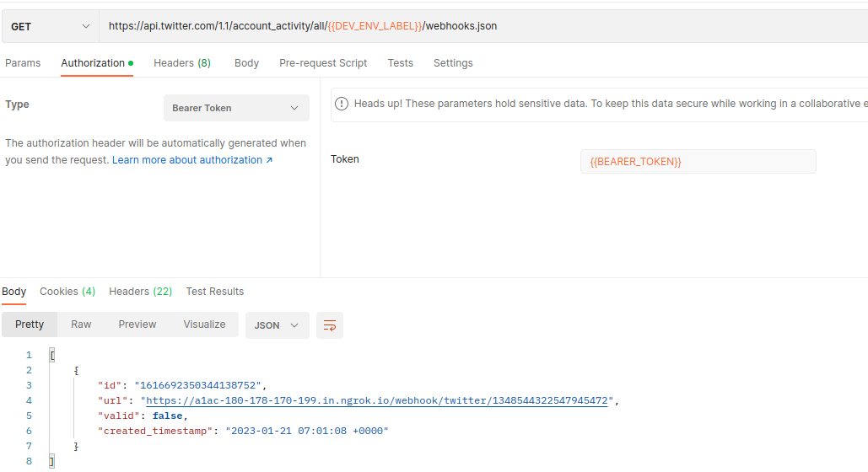Switch to the request Body tab
Viewport: 868px width, 472px height.
click(246, 63)
